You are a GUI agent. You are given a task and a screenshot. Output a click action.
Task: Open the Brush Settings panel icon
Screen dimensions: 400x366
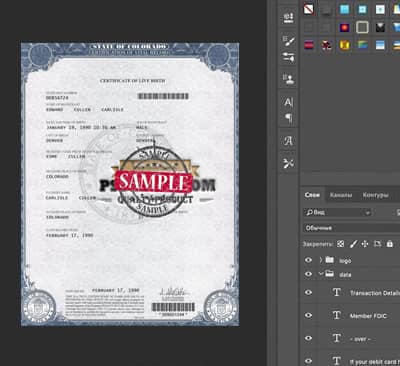tap(289, 57)
